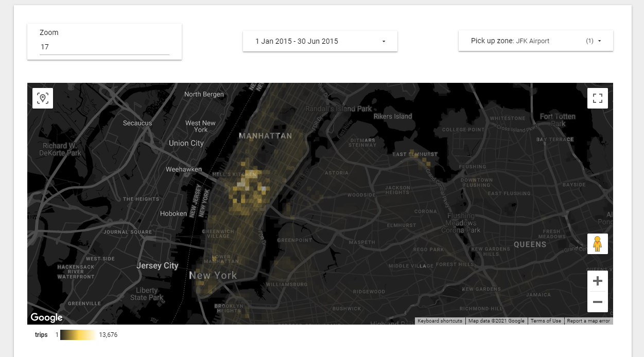Click the QUEENS label on map
644x357 pixels.
pyautogui.click(x=530, y=244)
